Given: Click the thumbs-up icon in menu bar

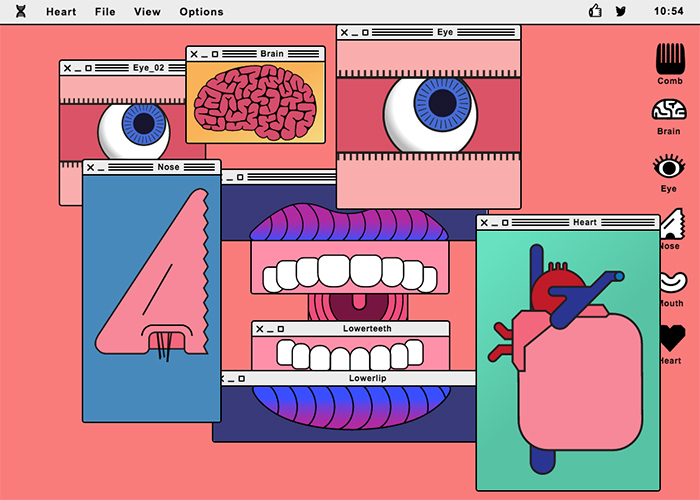Looking at the screenshot, I should pos(596,12).
